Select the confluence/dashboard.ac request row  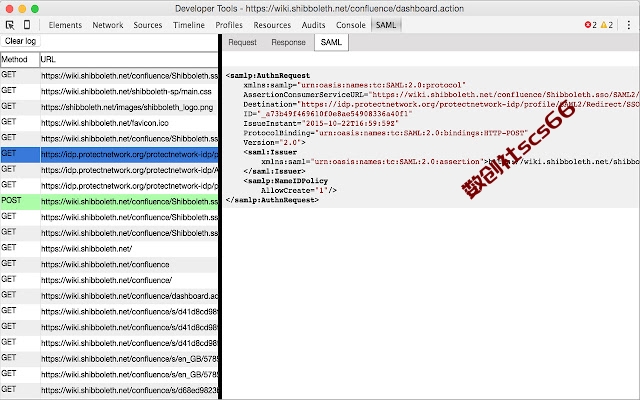[x=109, y=296]
